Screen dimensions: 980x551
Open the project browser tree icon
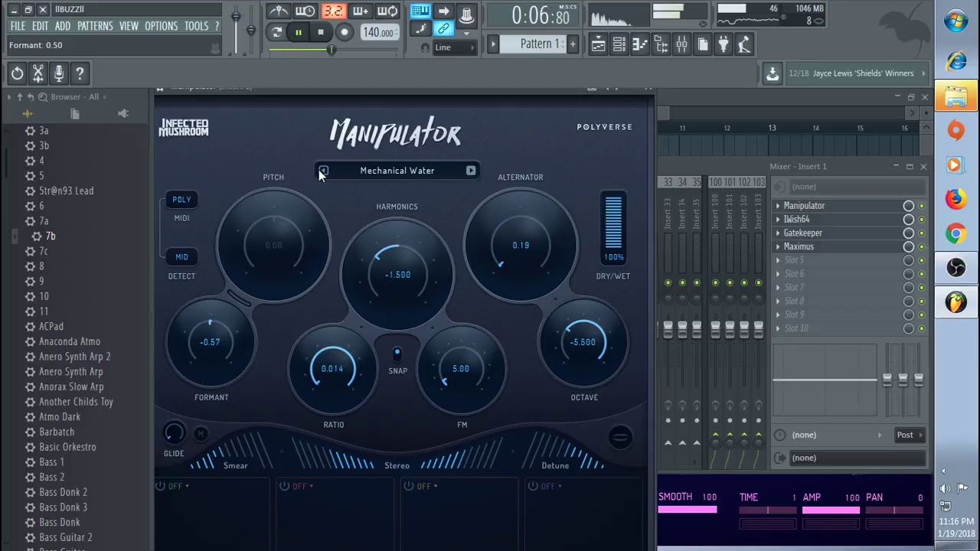pos(661,44)
